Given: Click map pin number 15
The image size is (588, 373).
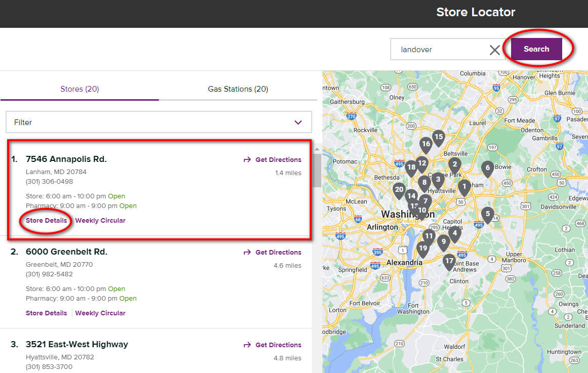Looking at the screenshot, I should (438, 138).
